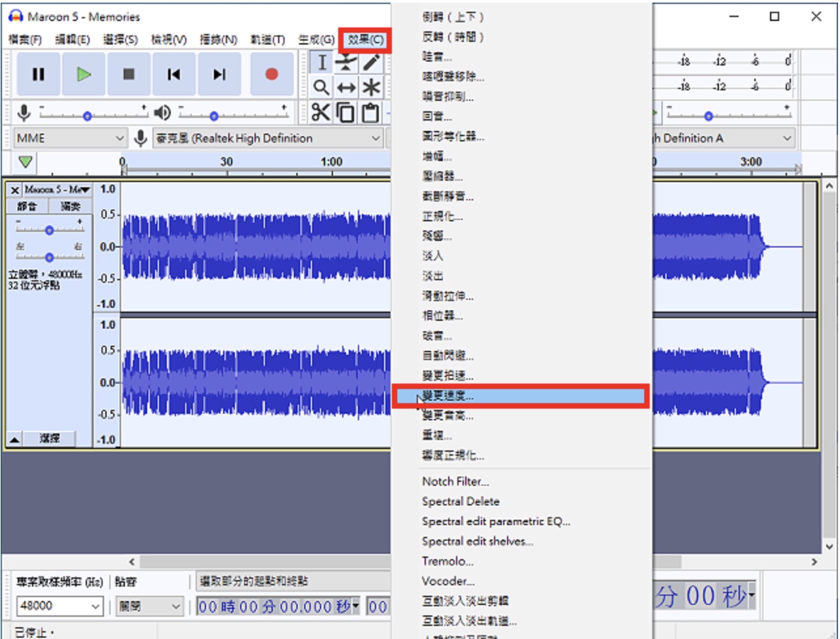This screenshot has width=840, height=639.
Task: Skip to the end of the track
Action: (219, 75)
